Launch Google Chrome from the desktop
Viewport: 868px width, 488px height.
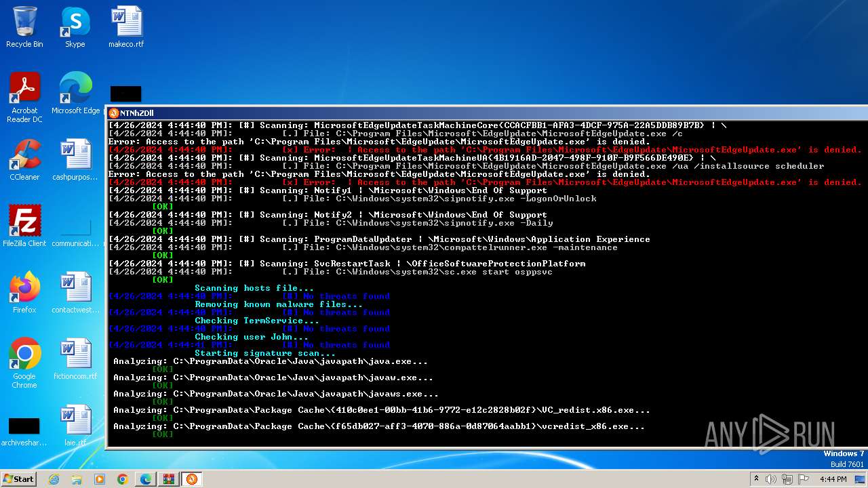(24, 364)
